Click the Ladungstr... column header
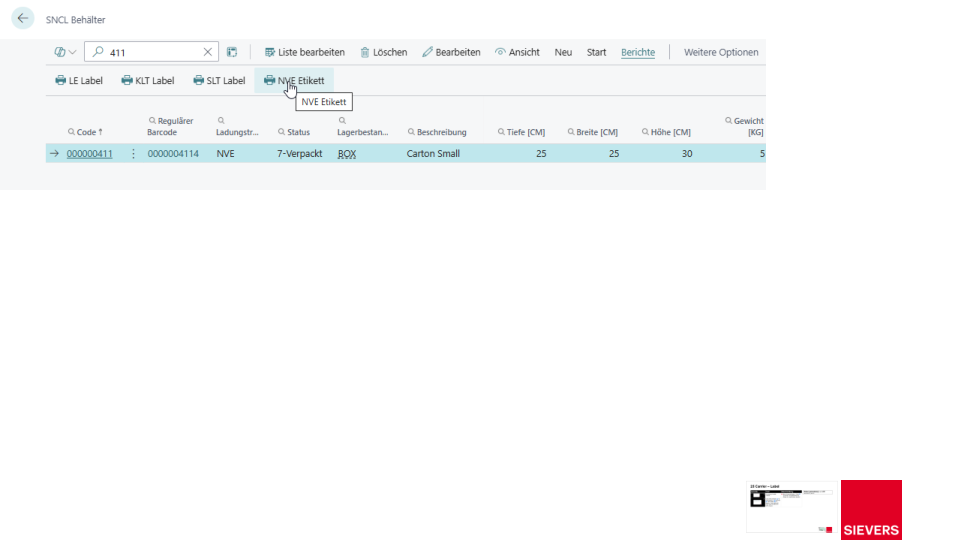This screenshot has width=960, height=540. [237, 126]
